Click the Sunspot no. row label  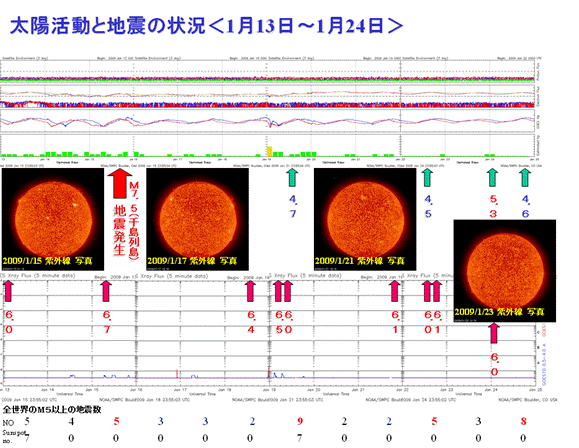tap(14, 436)
